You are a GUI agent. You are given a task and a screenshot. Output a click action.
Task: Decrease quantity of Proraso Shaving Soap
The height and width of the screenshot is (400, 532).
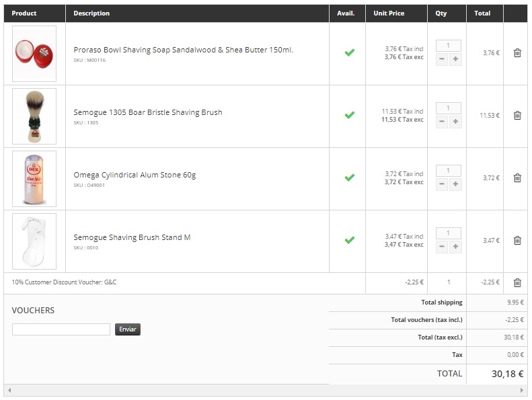coord(441,59)
